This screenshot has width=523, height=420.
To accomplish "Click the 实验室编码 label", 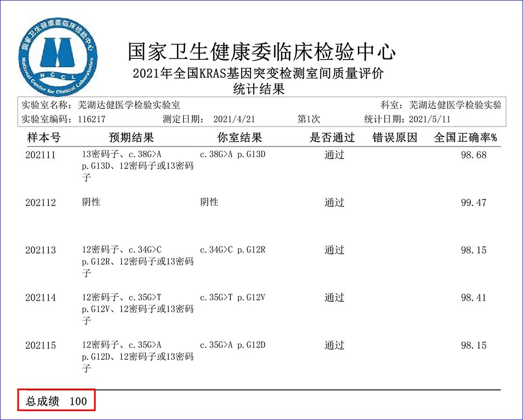I will click(x=46, y=119).
